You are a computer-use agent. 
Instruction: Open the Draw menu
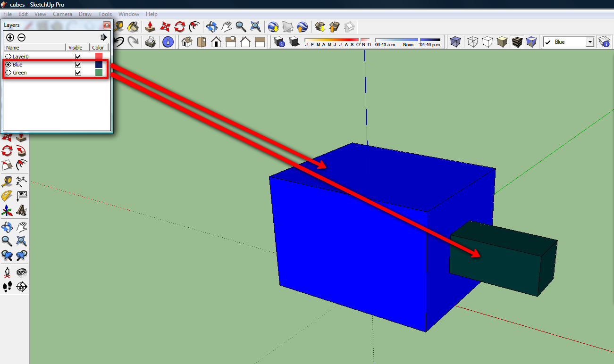(x=85, y=14)
